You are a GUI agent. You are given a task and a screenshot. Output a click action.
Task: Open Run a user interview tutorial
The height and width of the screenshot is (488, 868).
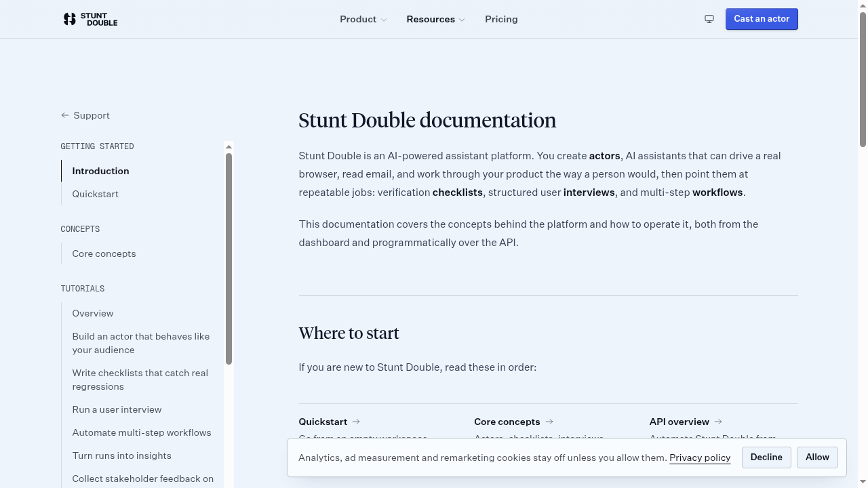click(x=117, y=409)
